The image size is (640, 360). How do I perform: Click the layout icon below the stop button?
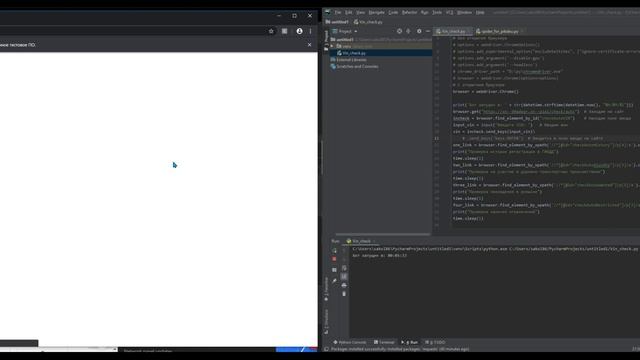click(x=334, y=270)
